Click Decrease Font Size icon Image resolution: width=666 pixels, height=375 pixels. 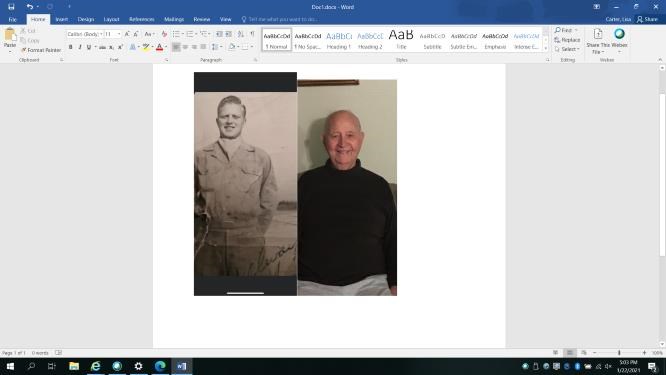coord(136,34)
